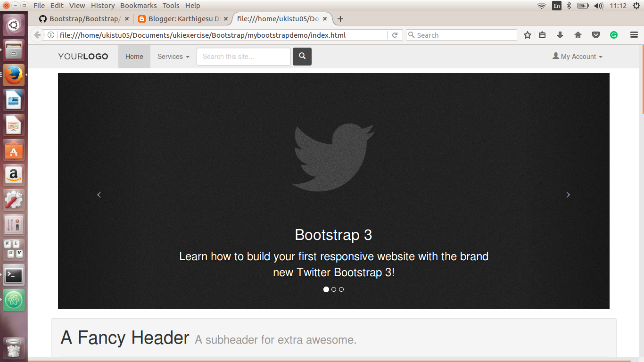Open Terminal from the launcher
Viewport: 644px width, 362px height.
point(14,275)
